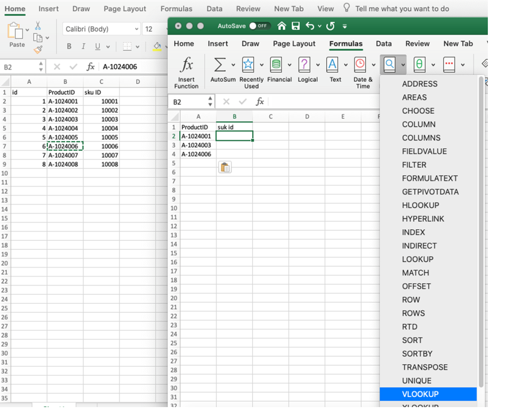Click the Math & Trig theta icon
Image resolution: width=525 pixels, height=420 pixels.
(x=419, y=64)
